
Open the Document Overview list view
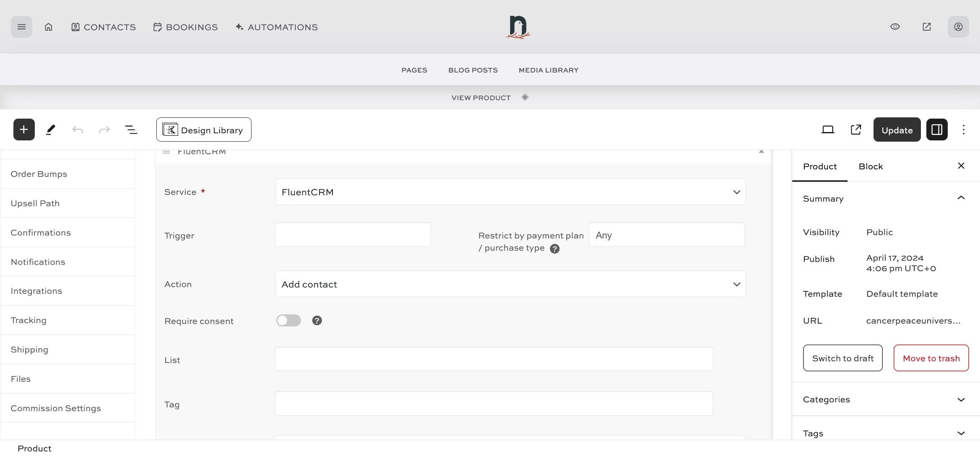(131, 129)
